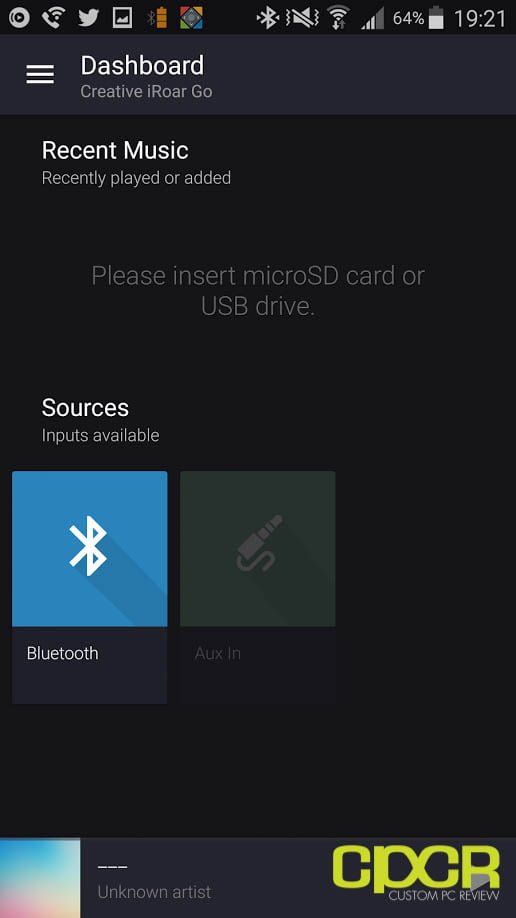
Task: Tap the vibrate mode status icon
Action: point(302,18)
